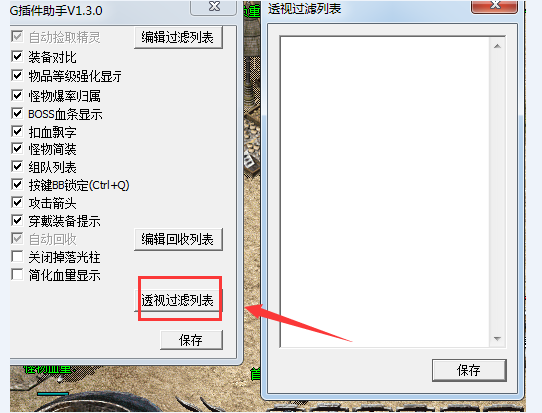Close the G插件助手V1.3.0 window

click(214, 7)
